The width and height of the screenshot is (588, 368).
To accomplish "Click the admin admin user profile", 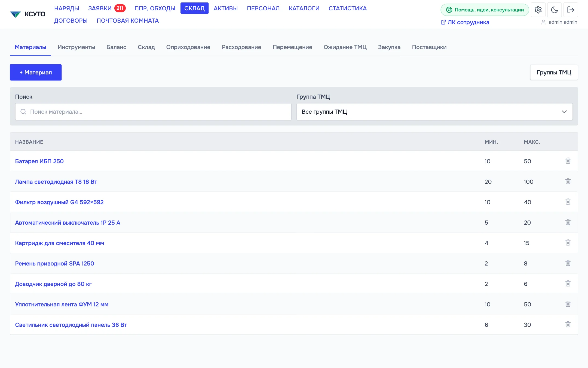I will 559,22.
